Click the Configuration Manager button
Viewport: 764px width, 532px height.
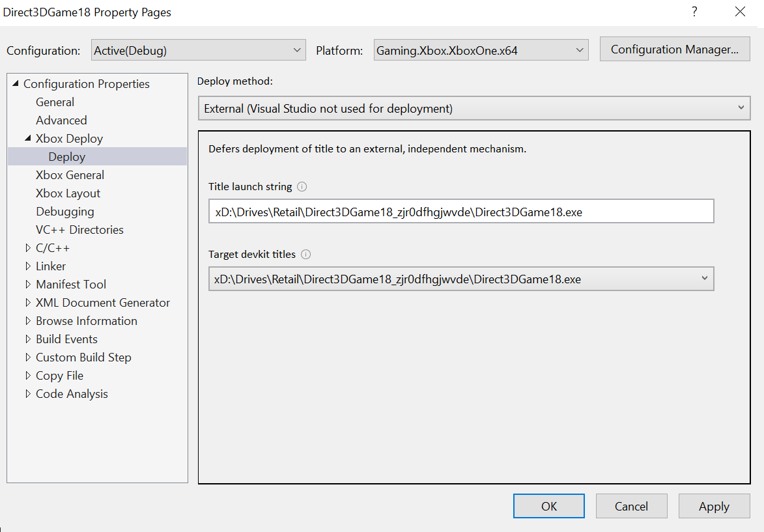pos(674,49)
